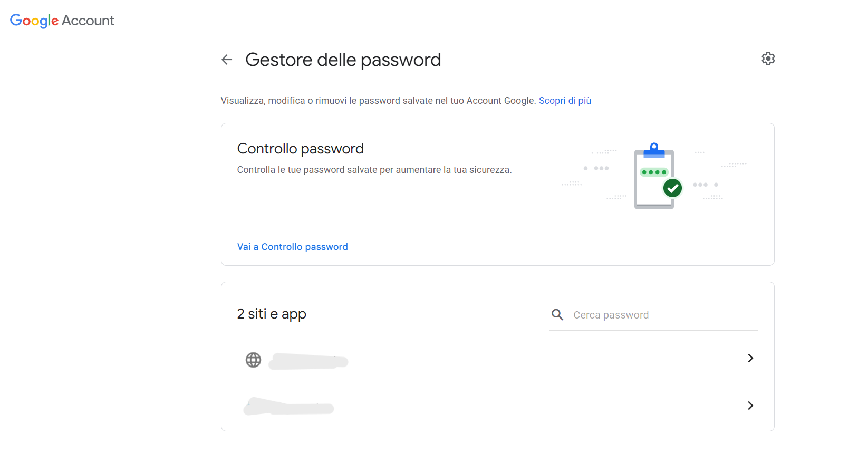Click the green checkmark in the illustration
The height and width of the screenshot is (453, 868).
(x=672, y=188)
